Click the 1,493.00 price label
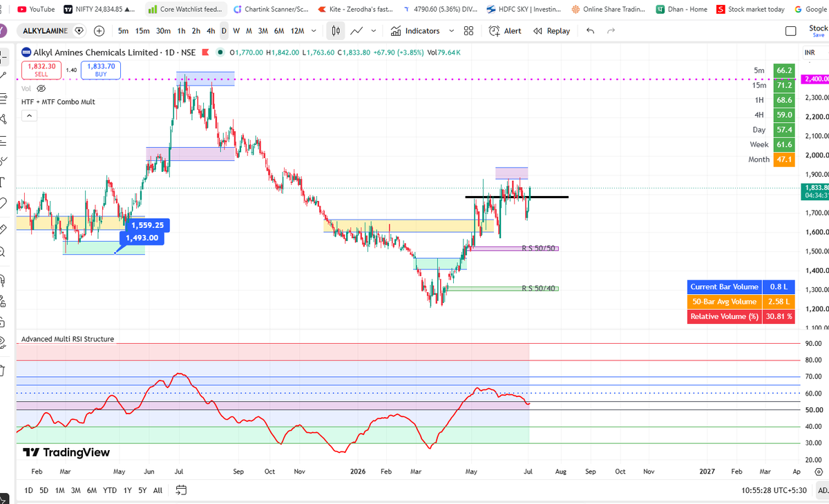Image resolution: width=829 pixels, height=504 pixels. click(142, 238)
